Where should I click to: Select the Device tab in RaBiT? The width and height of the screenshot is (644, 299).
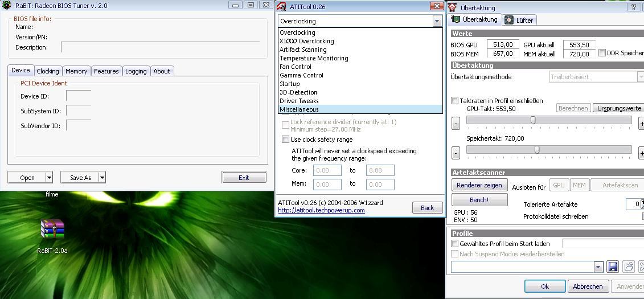click(x=20, y=70)
